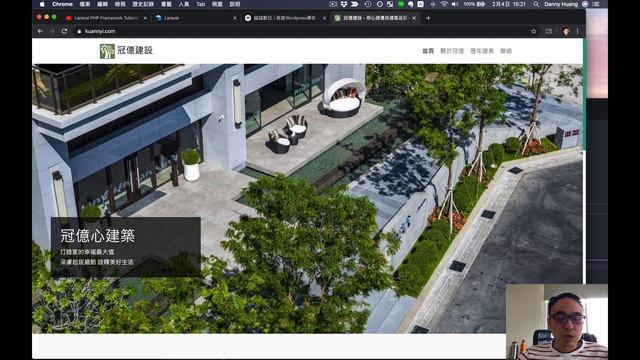
Task: Open the 檔案 (File) menu
Action: tap(85, 4)
